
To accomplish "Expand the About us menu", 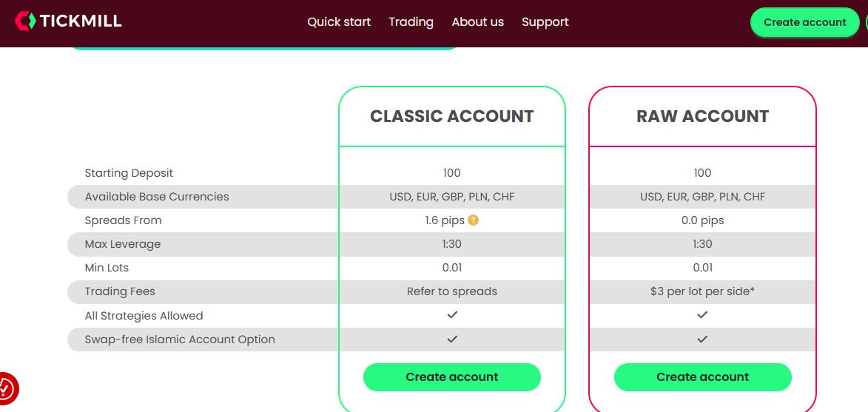I will point(477,22).
